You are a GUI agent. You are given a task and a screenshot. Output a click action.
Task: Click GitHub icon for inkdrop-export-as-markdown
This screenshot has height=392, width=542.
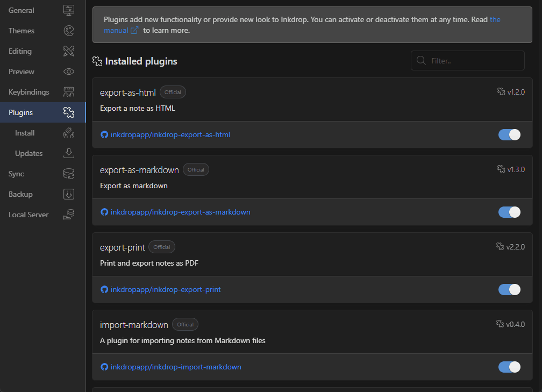coord(104,212)
